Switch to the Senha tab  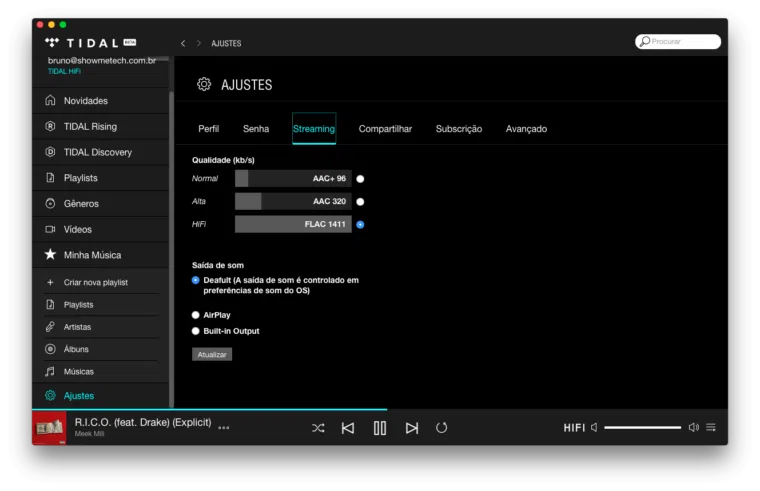(x=256, y=129)
